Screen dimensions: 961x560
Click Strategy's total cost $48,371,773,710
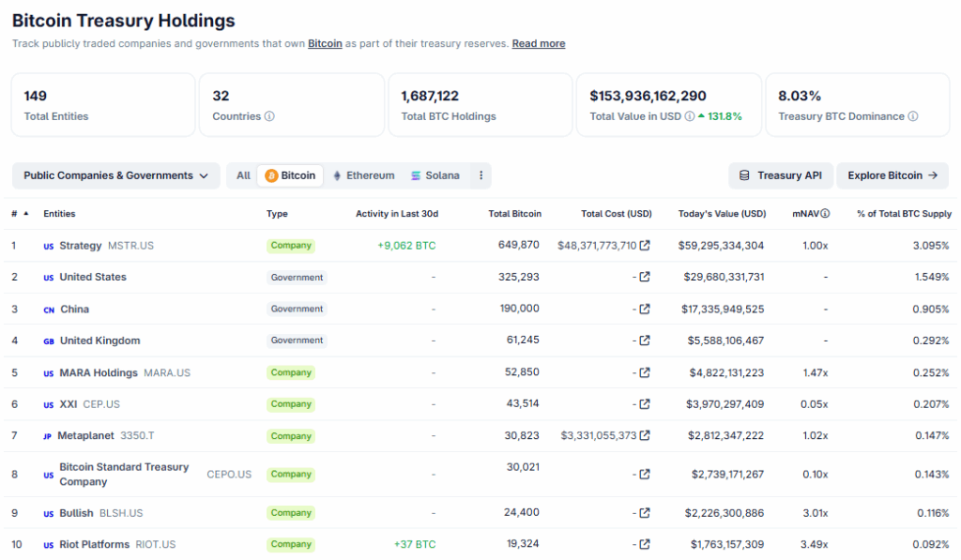click(x=597, y=245)
